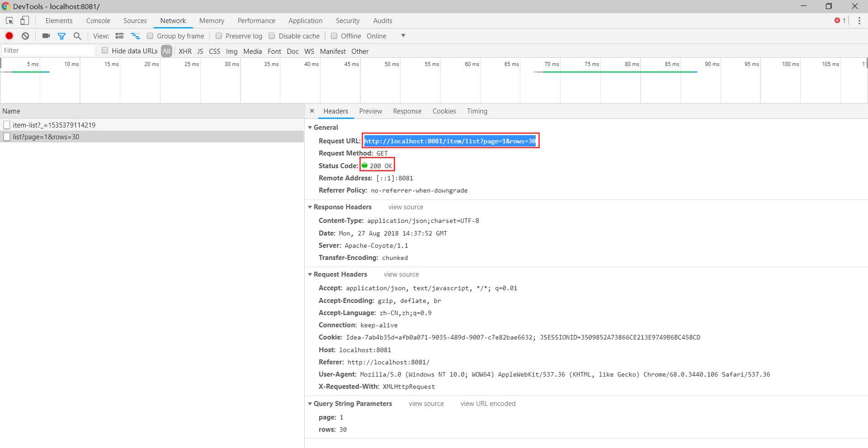Enable Group by frame checkbox

tap(150, 36)
